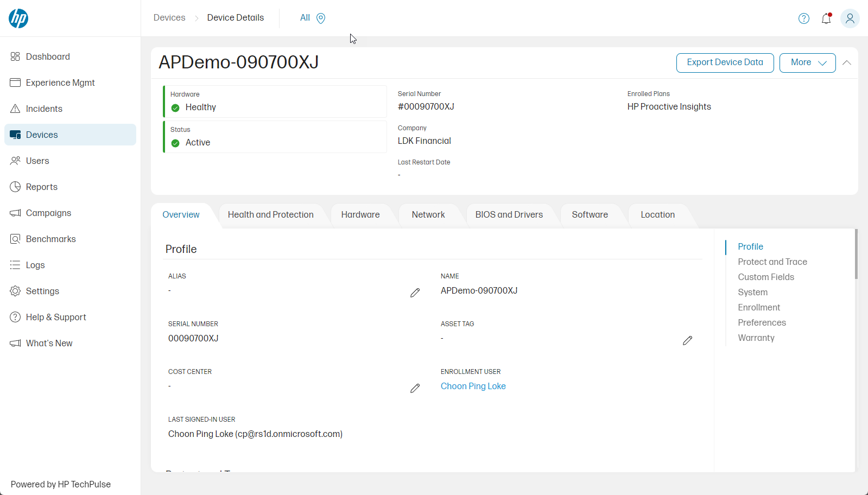Expand the More dropdown button
This screenshot has height=495, width=868.
click(x=807, y=62)
